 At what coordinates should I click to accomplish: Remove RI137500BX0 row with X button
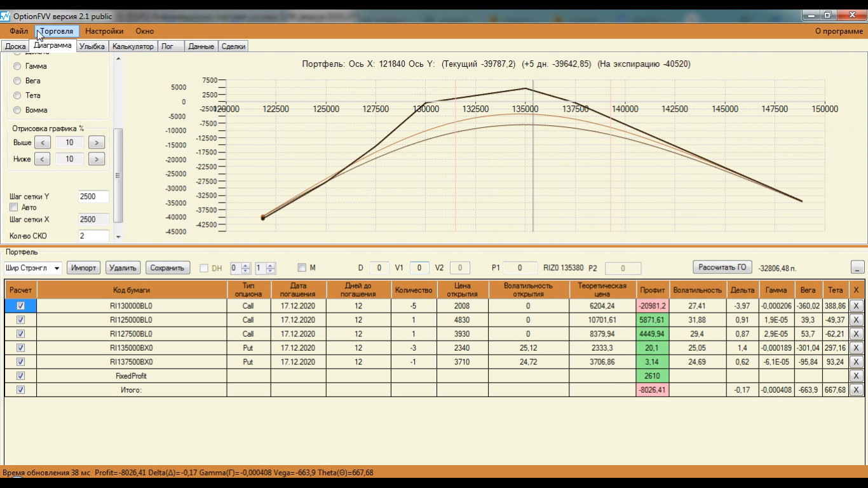point(856,362)
